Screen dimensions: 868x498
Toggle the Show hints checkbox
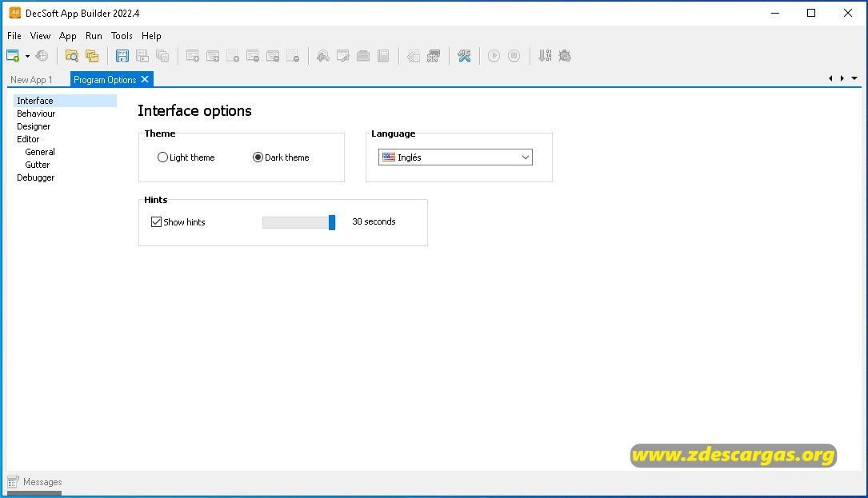coord(156,222)
